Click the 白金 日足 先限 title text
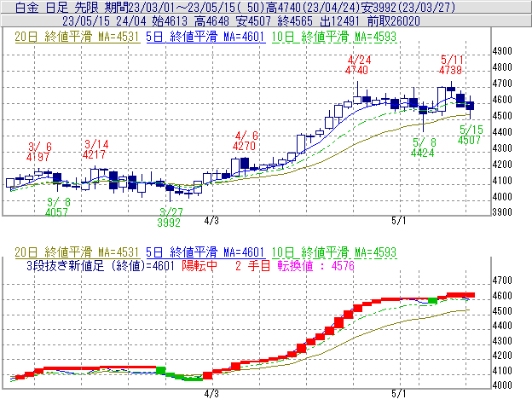Viewport: 532px width, 405px height. click(x=57, y=8)
